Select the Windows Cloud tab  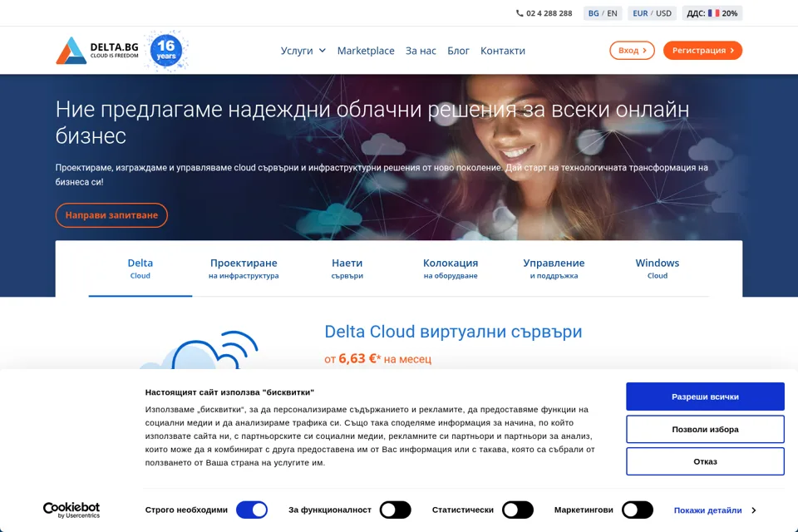pos(657,268)
